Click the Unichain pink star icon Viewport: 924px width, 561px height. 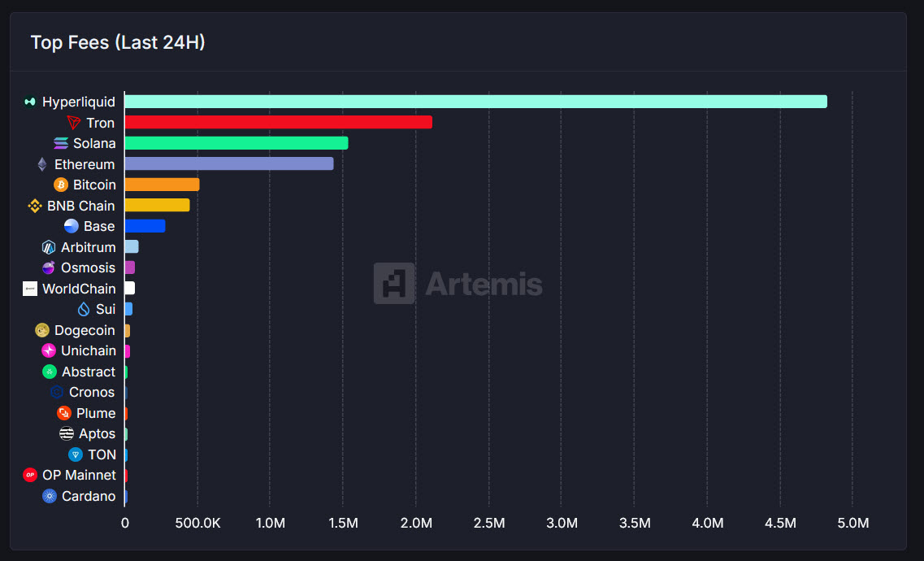(49, 350)
